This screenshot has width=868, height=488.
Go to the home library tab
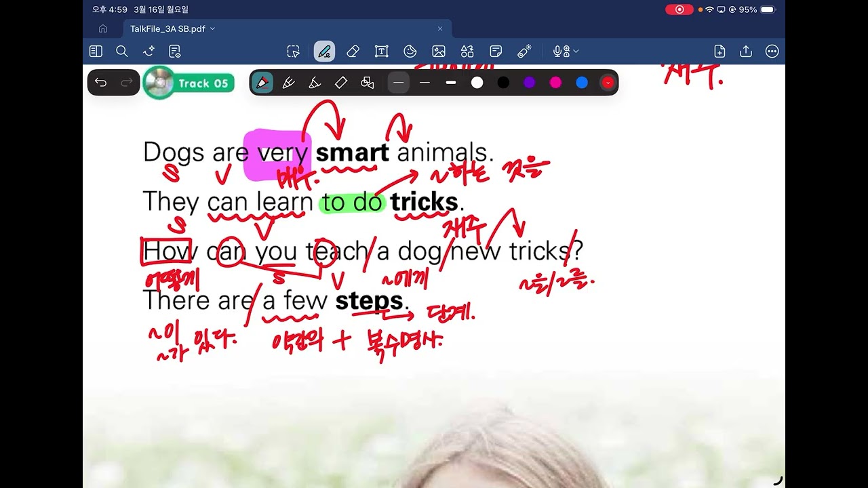coord(103,28)
